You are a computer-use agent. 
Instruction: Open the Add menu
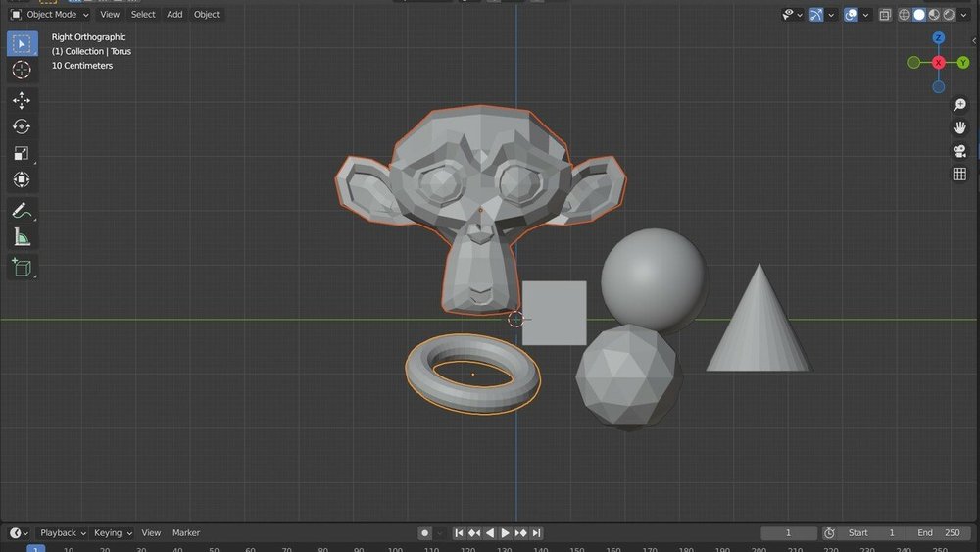coord(174,15)
